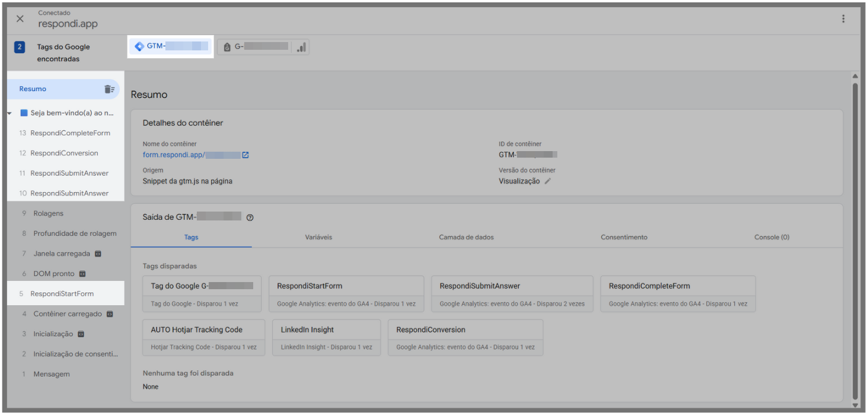
Task: Click the badge icon next to Contêiner carregado
Action: click(x=110, y=314)
